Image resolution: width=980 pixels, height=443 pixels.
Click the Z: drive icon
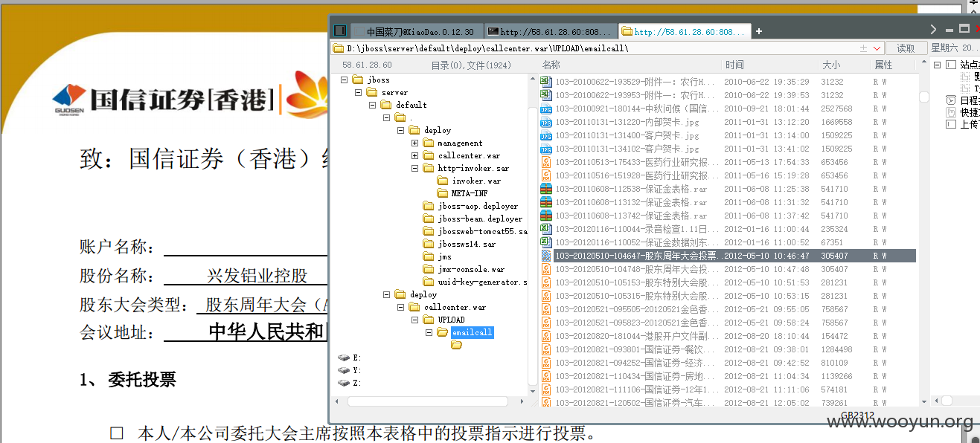344,383
